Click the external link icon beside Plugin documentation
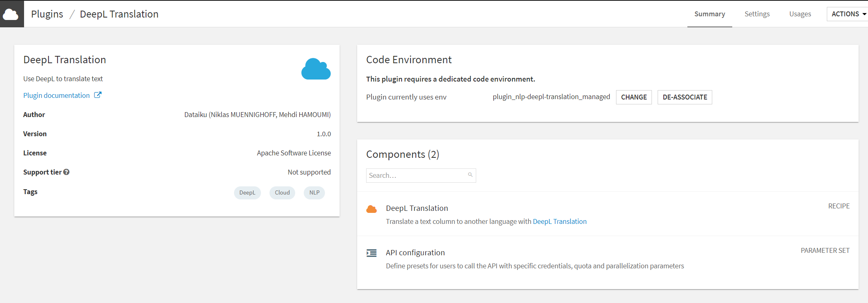 pos(98,95)
